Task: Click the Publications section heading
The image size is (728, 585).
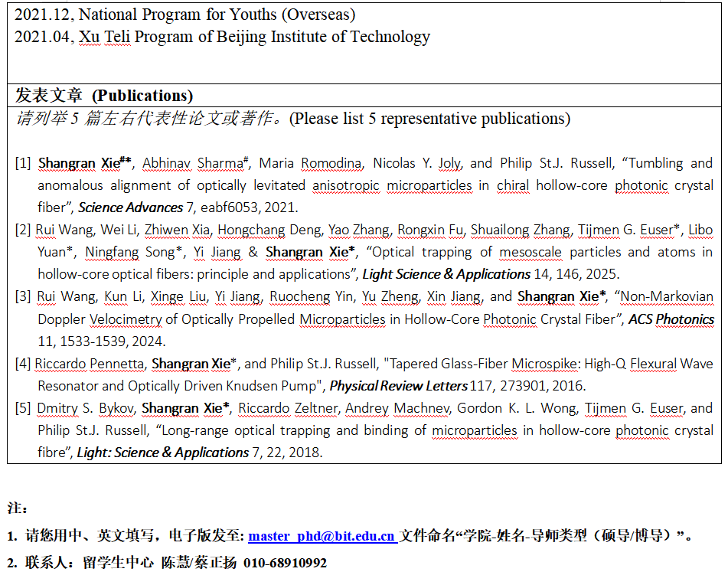Action: tap(104, 96)
